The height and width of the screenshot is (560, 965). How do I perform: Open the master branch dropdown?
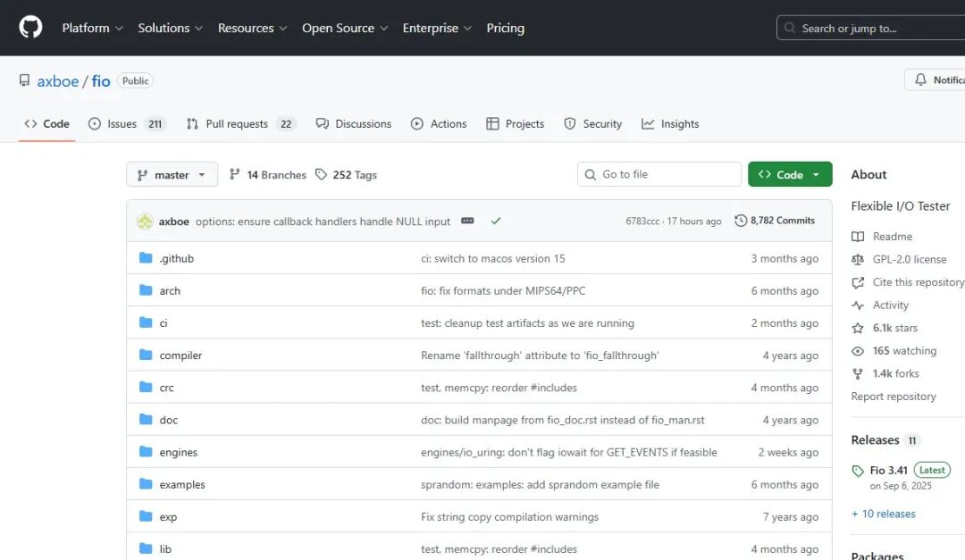172,175
